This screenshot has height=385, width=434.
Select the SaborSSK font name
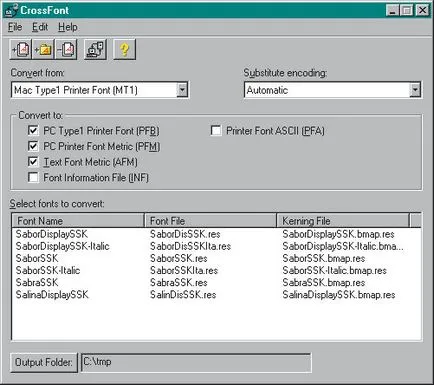click(x=37, y=258)
